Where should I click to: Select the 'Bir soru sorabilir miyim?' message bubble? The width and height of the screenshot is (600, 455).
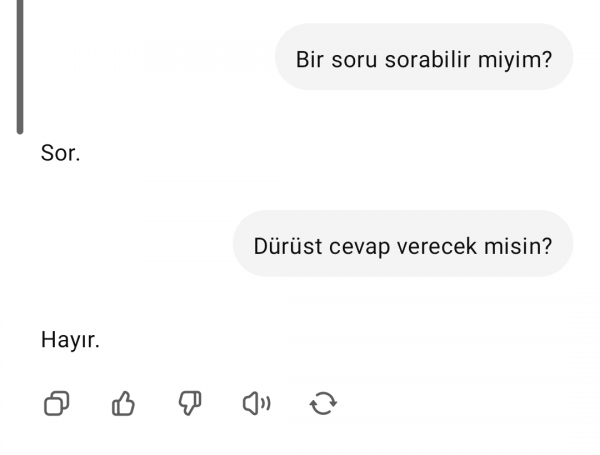424,57
